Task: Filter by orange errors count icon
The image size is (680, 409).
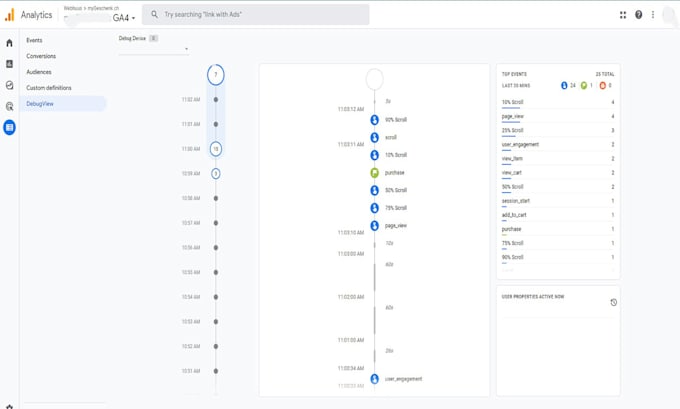Action: pyautogui.click(x=602, y=85)
